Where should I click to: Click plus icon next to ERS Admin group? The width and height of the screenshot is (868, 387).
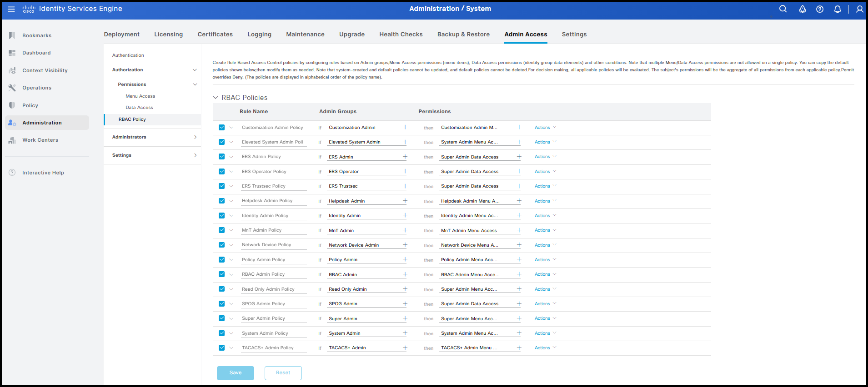405,157
